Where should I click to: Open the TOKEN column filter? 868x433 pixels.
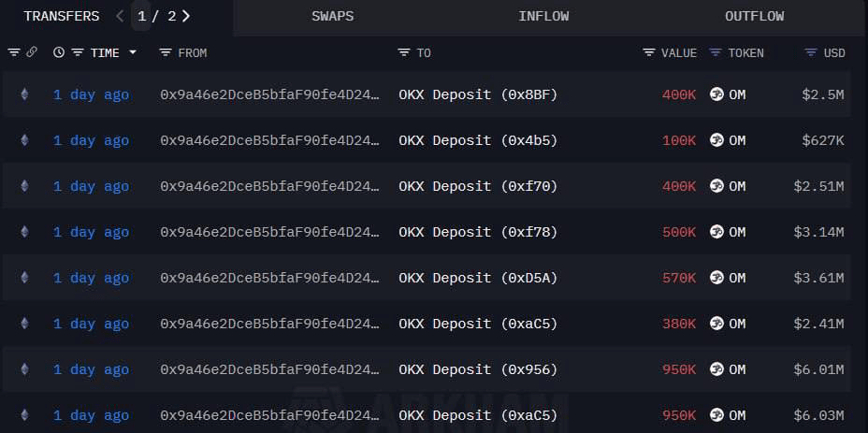click(x=716, y=52)
